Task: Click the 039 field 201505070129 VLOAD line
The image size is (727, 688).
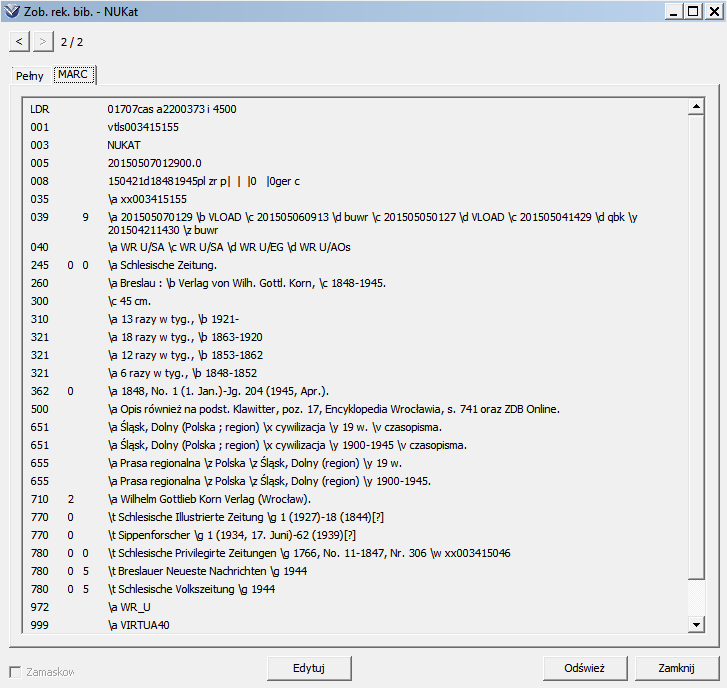Action: (373, 224)
